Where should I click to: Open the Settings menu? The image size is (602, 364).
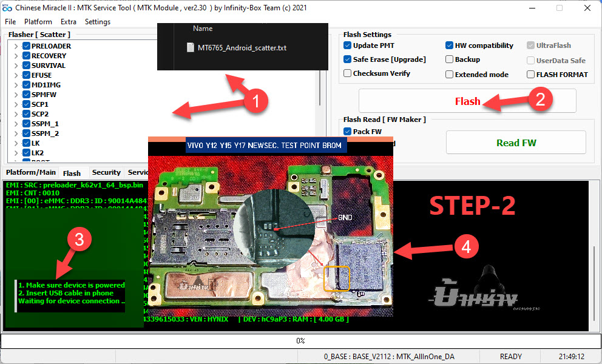[x=98, y=22]
